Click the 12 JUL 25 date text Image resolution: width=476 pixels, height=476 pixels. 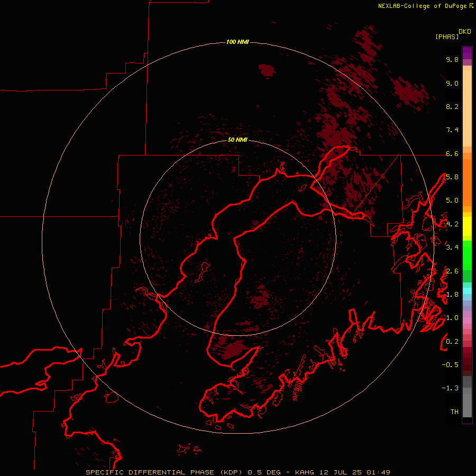(341, 472)
